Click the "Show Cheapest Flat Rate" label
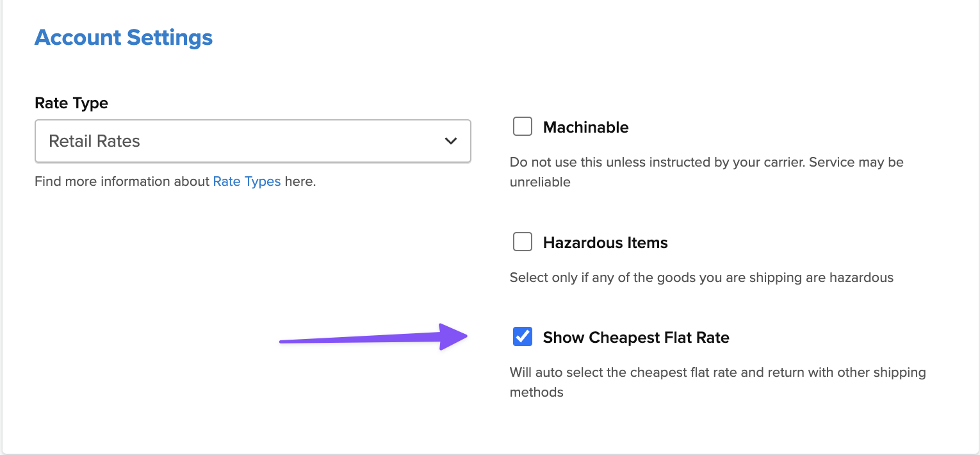Viewport: 980px width, 455px height. 636,338
